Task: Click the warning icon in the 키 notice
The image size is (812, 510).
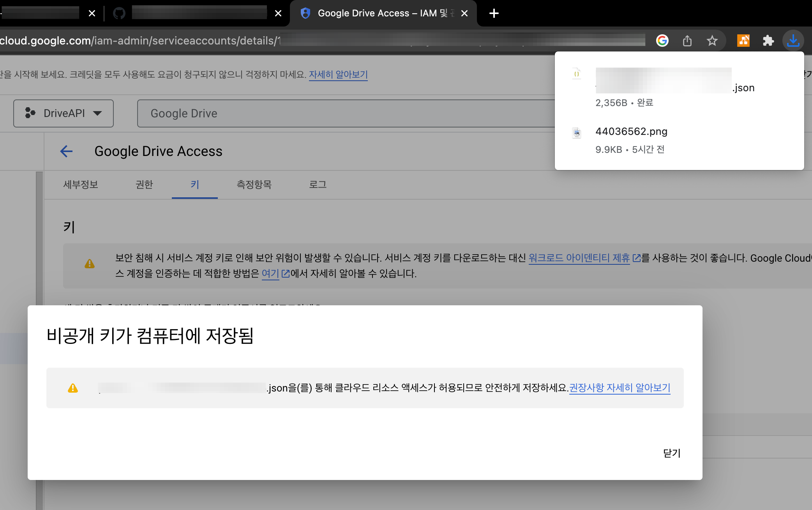Action: tap(90, 264)
